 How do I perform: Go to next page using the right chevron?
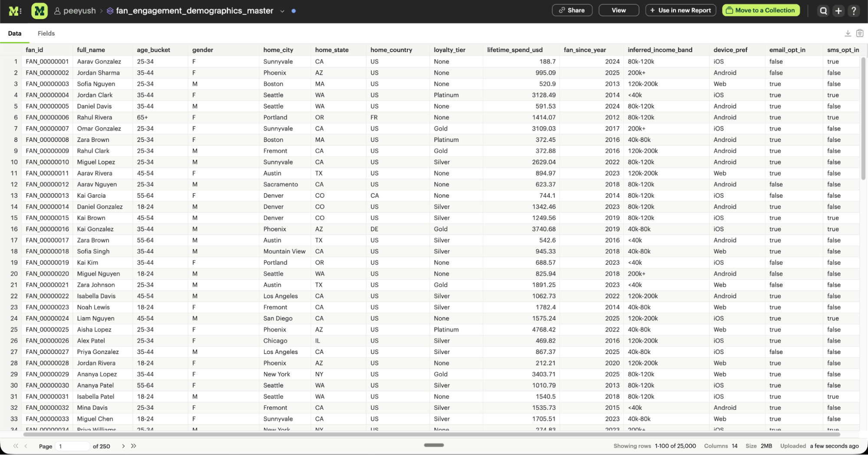click(123, 446)
